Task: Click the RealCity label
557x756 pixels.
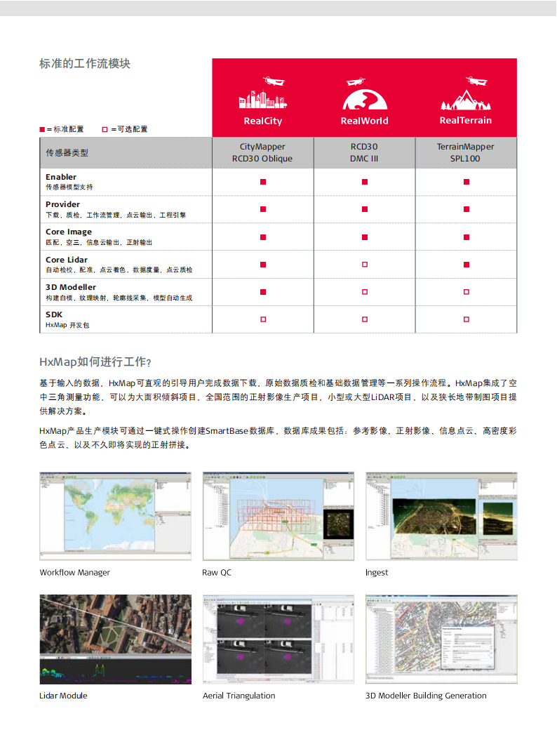Action: coord(263,121)
